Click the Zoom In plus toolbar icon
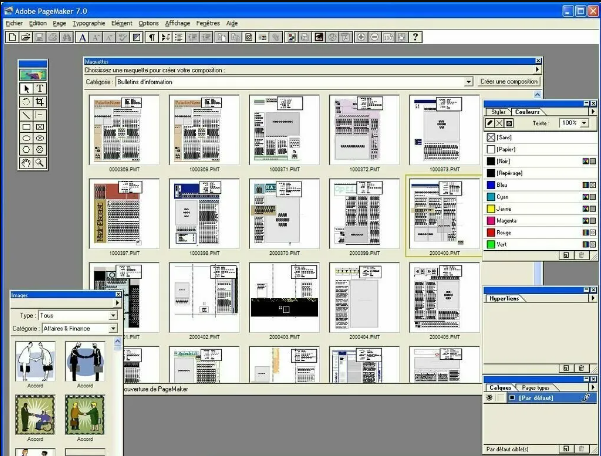 point(361,37)
